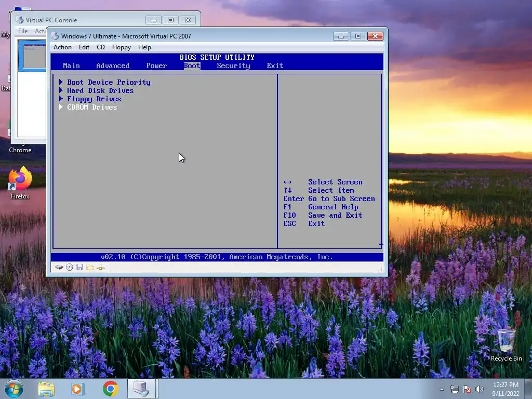Switch to the Main BIOS tab
532x399 pixels.
(x=71, y=66)
